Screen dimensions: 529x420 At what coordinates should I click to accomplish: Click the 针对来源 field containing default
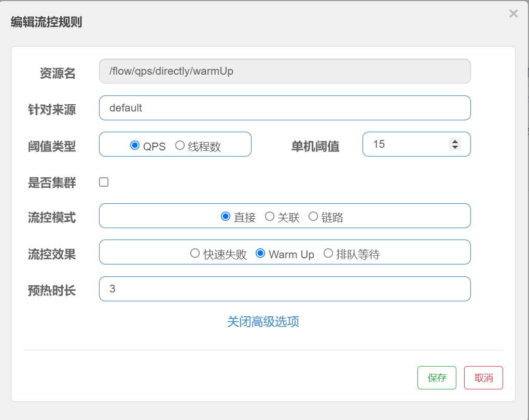(285, 108)
